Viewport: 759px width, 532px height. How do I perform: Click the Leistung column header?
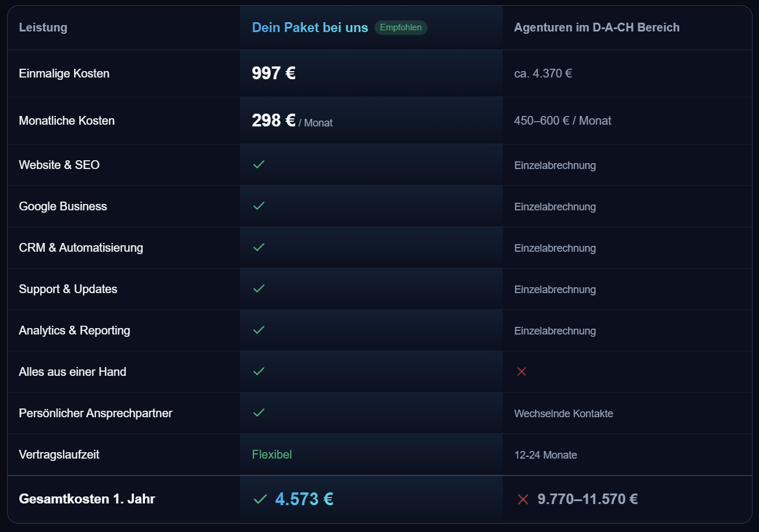(43, 27)
